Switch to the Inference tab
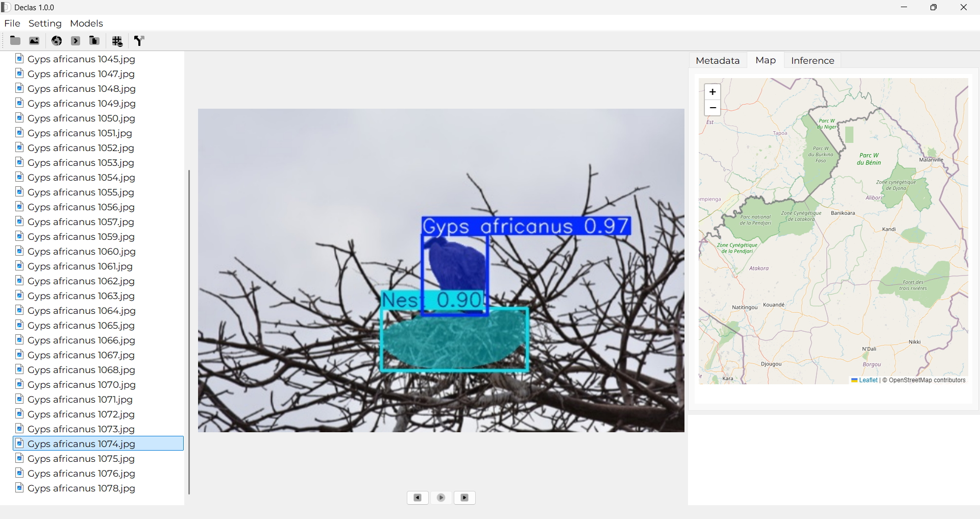 [x=812, y=61]
